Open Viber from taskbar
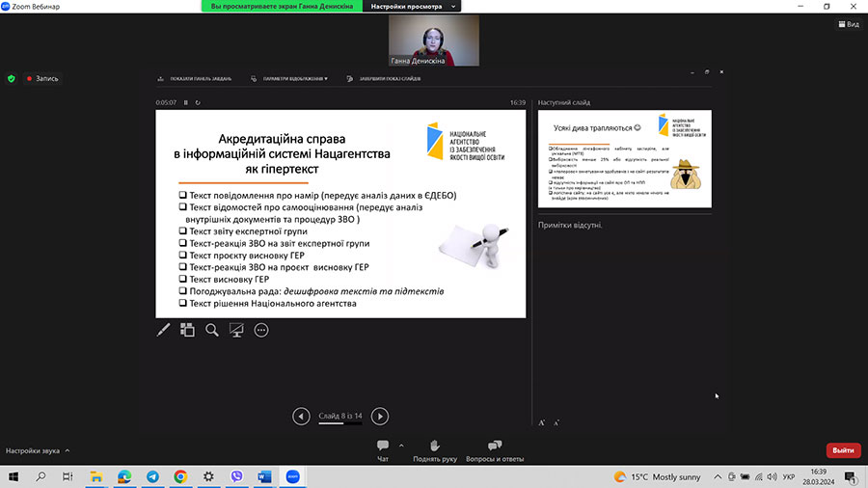 [x=237, y=476]
